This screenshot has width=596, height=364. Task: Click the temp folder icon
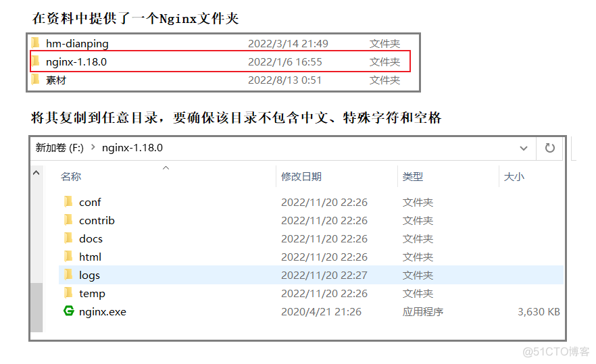[x=68, y=293]
